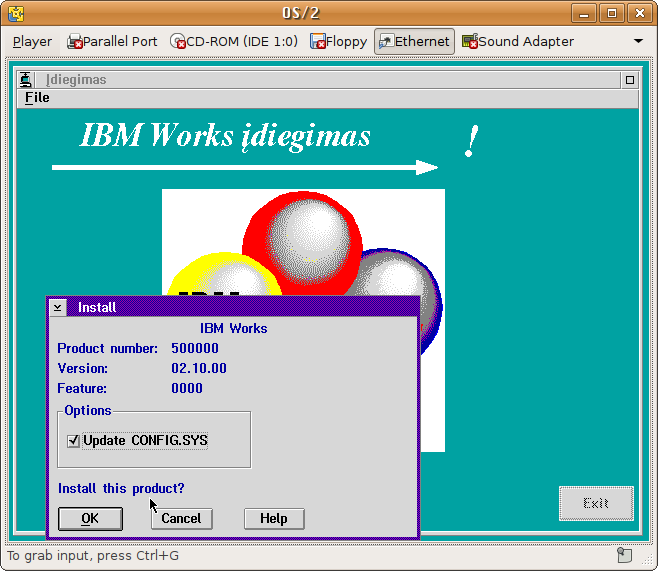Click the VMware Player app icon in title bar

coord(16,13)
